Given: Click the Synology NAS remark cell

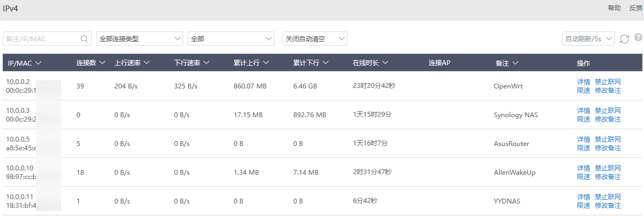Looking at the screenshot, I should coord(516,115).
